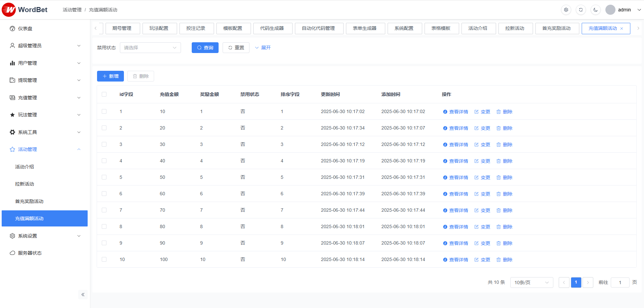
Task: Check the select-all checkbox in table header
Action: tap(104, 94)
